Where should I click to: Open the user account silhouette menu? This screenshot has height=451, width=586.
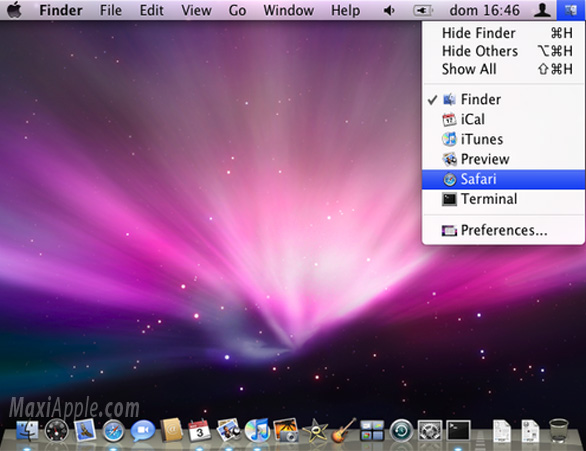pyautogui.click(x=542, y=10)
